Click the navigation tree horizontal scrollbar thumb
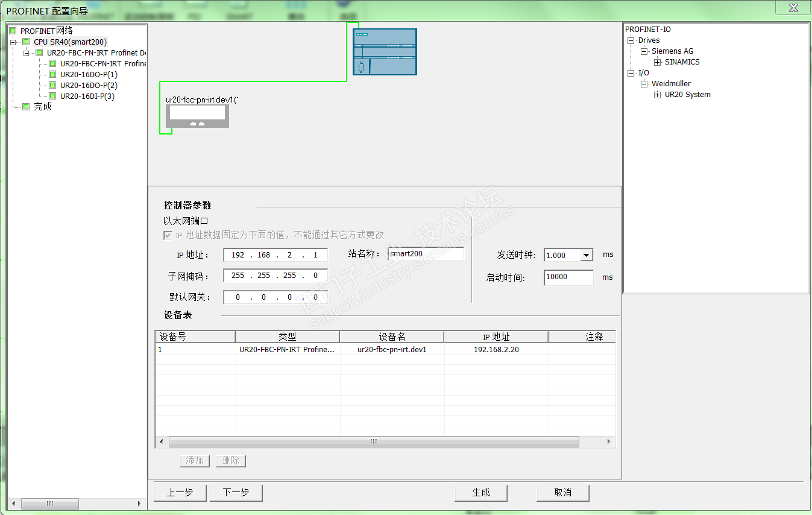This screenshot has height=515, width=812. point(50,504)
